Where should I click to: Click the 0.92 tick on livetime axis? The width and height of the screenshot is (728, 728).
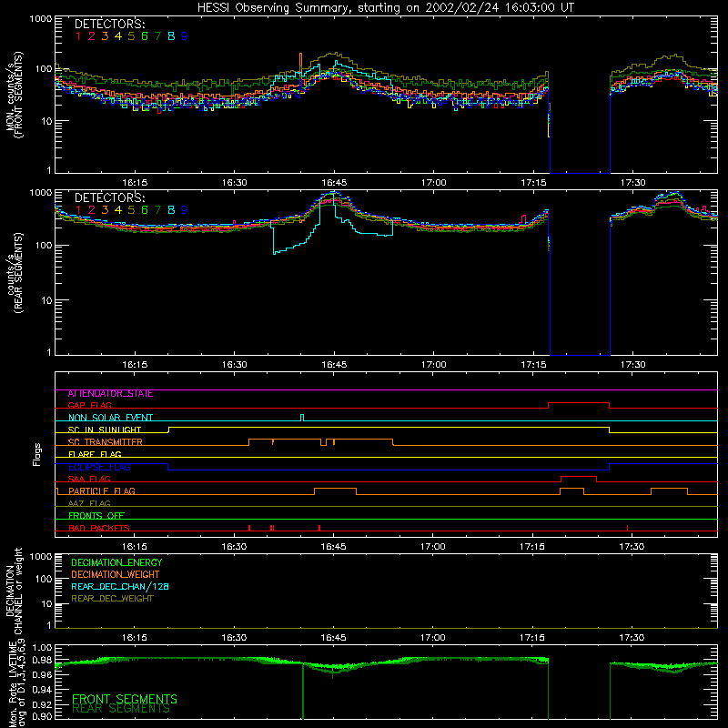pos(43,704)
